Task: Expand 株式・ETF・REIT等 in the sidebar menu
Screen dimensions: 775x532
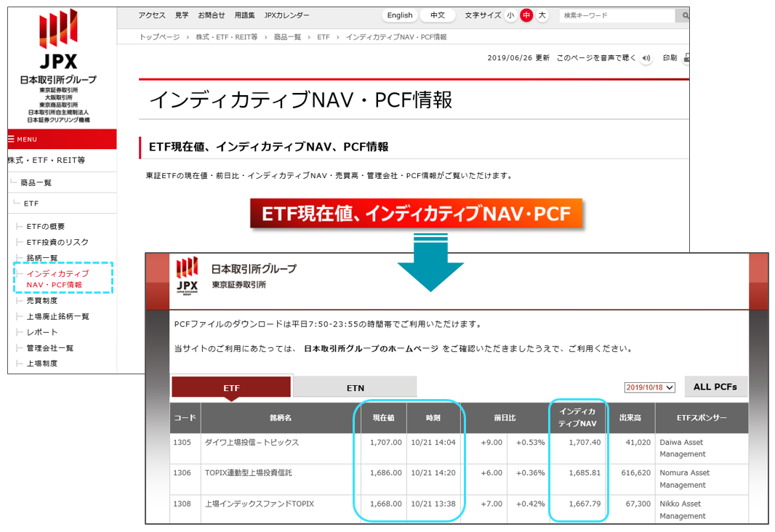Action: [47, 160]
